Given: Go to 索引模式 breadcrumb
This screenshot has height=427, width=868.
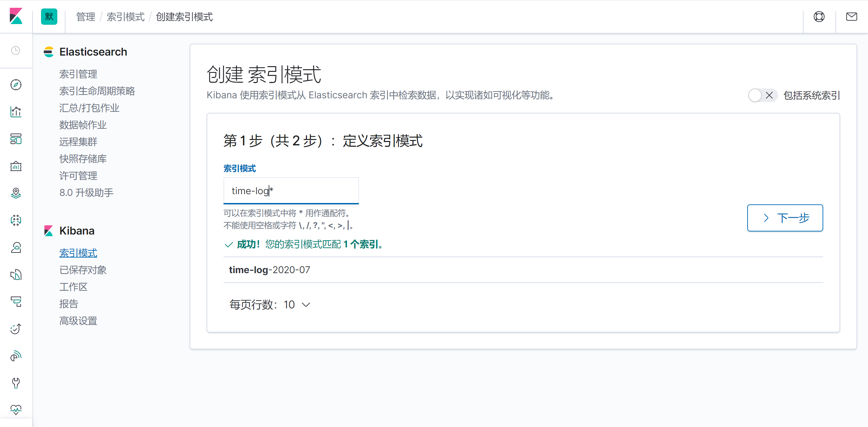Looking at the screenshot, I should [x=126, y=17].
